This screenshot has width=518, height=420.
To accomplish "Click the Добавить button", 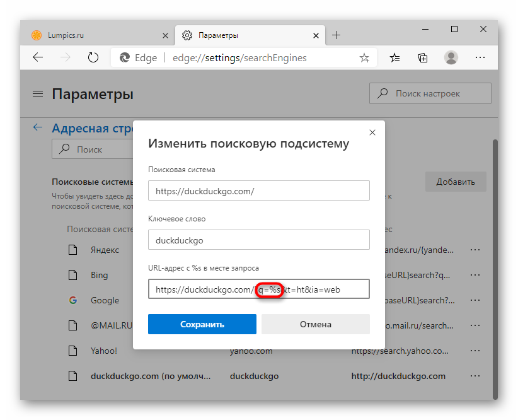I will coord(455,182).
